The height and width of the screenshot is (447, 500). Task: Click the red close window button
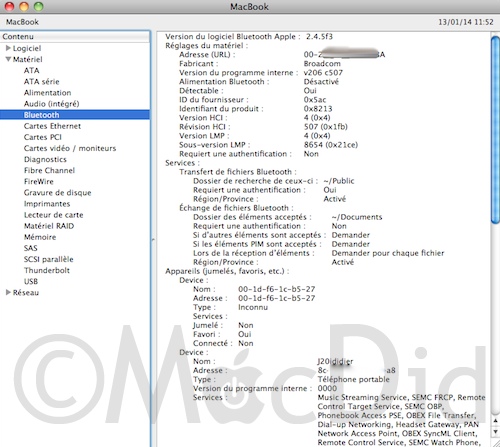[x=9, y=6]
